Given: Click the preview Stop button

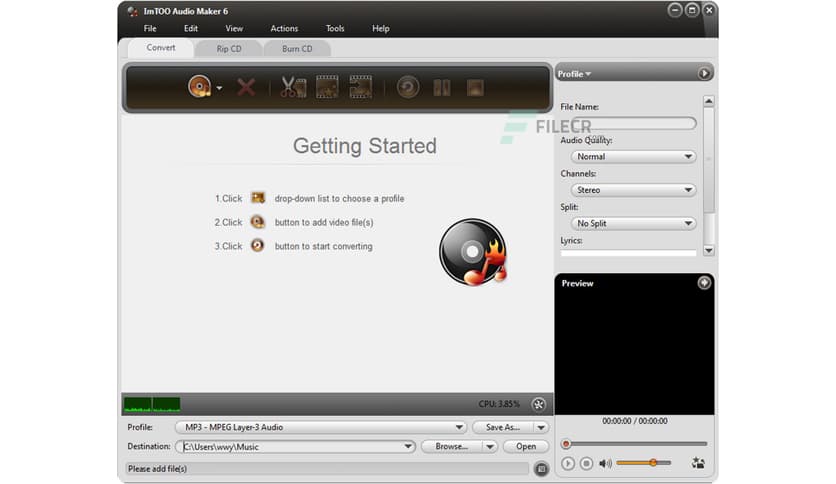Looking at the screenshot, I should click(x=586, y=463).
